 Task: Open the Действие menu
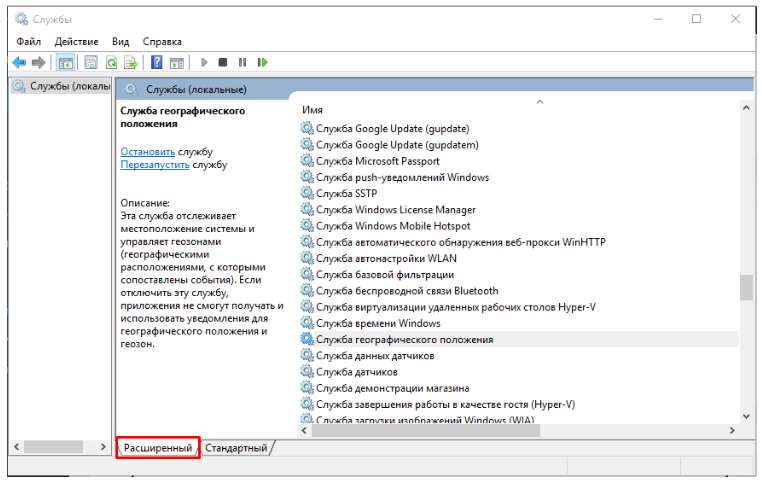click(x=76, y=42)
